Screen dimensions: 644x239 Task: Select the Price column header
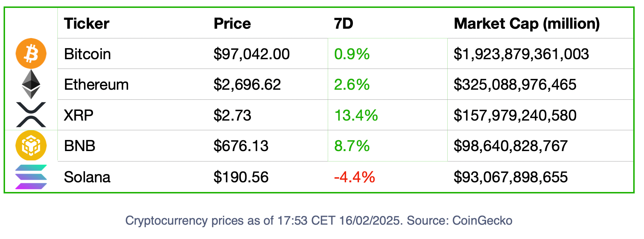[x=232, y=24]
